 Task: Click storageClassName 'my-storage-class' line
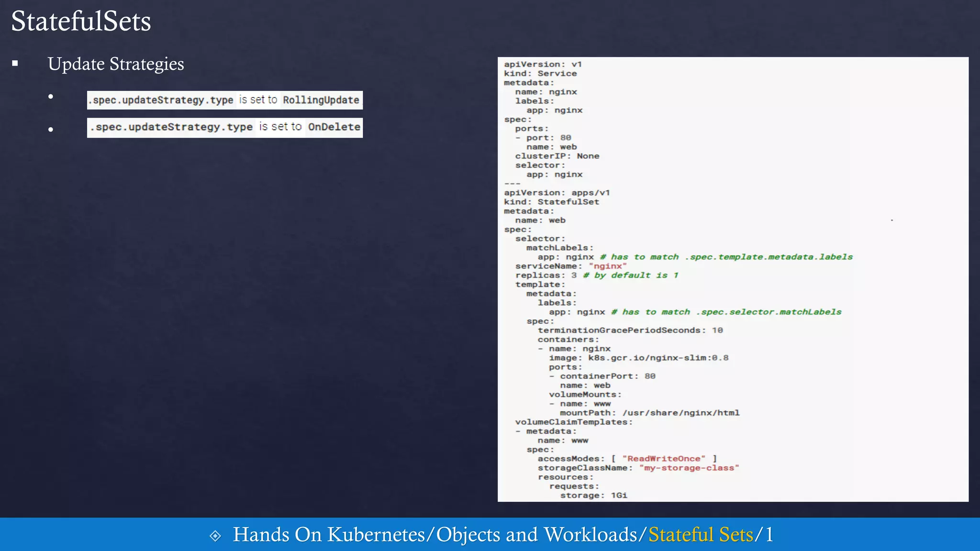point(638,468)
